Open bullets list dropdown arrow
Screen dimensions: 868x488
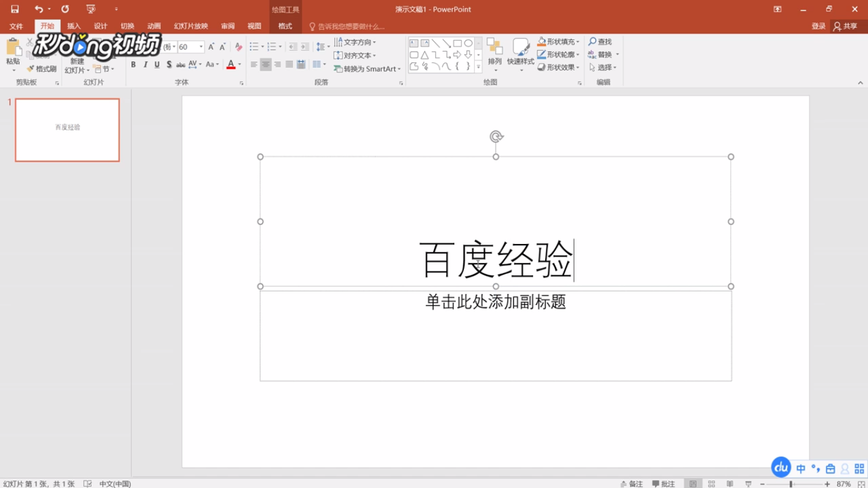[x=262, y=47]
